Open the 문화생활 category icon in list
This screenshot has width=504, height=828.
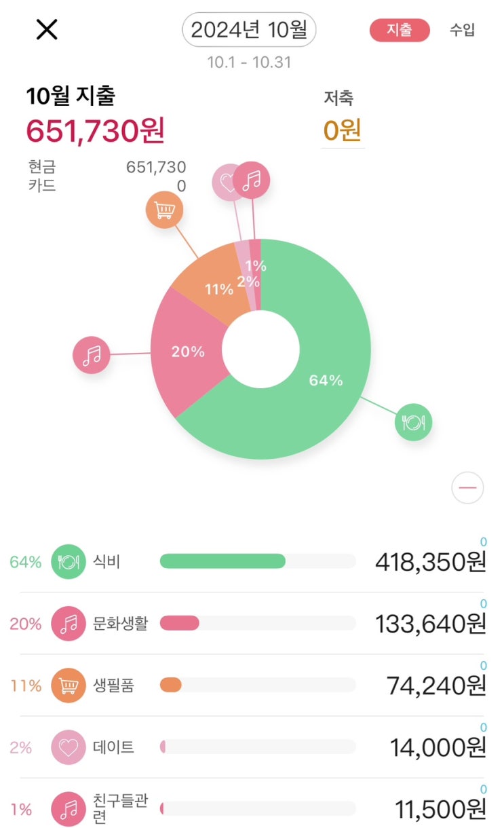click(68, 624)
